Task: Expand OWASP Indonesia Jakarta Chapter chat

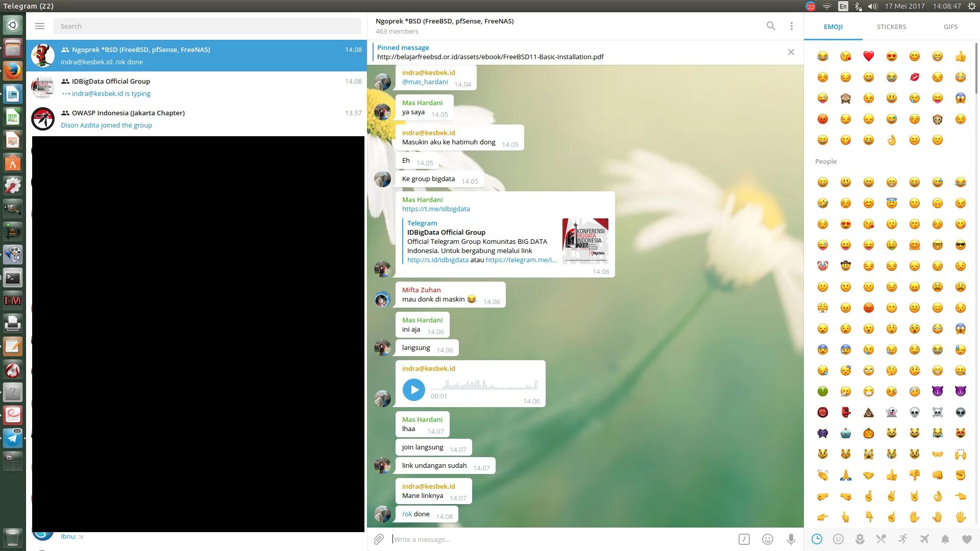Action: pyautogui.click(x=197, y=118)
